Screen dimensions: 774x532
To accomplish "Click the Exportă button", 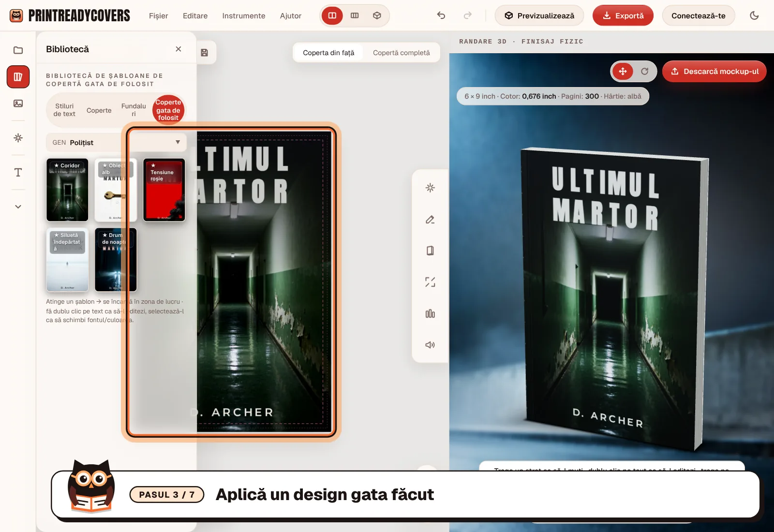I will [x=623, y=15].
